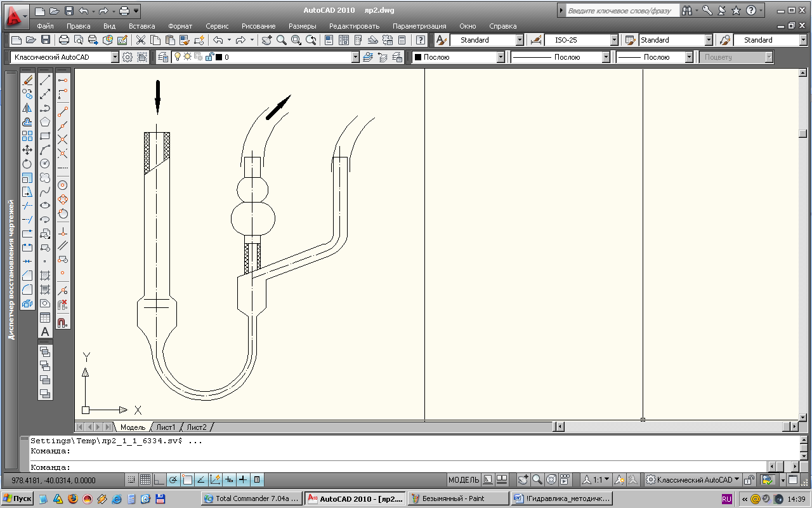Open the Рисование menu

point(258,26)
